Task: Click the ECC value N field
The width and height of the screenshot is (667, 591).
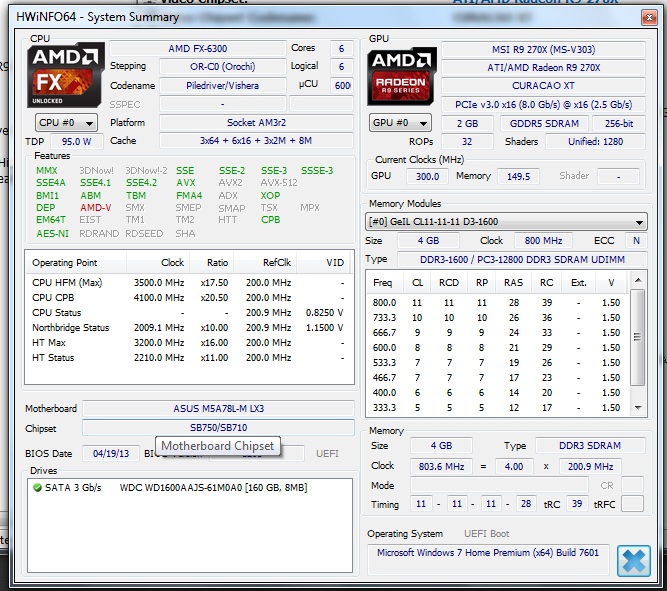Action: point(636,241)
